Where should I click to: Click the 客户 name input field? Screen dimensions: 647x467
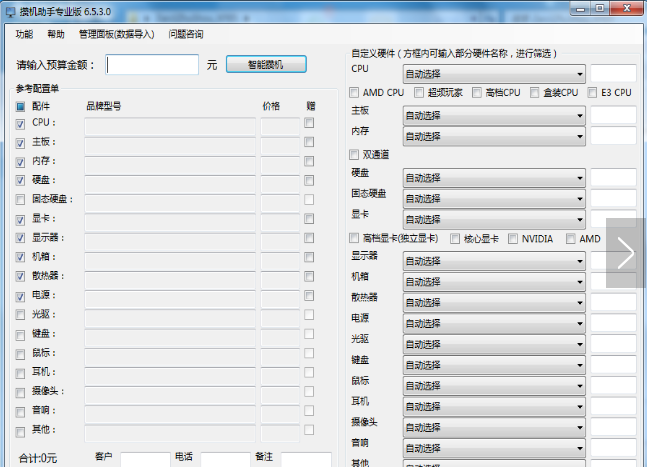click(x=145, y=460)
